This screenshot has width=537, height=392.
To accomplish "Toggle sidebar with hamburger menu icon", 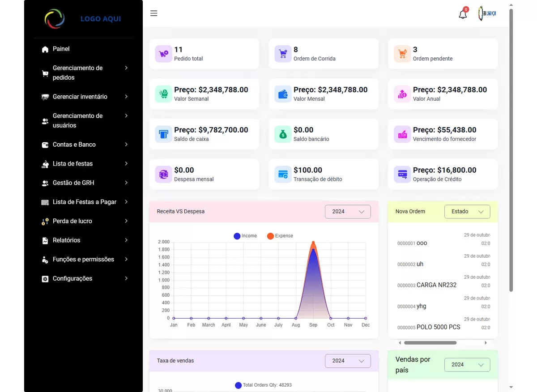I will 154,13.
